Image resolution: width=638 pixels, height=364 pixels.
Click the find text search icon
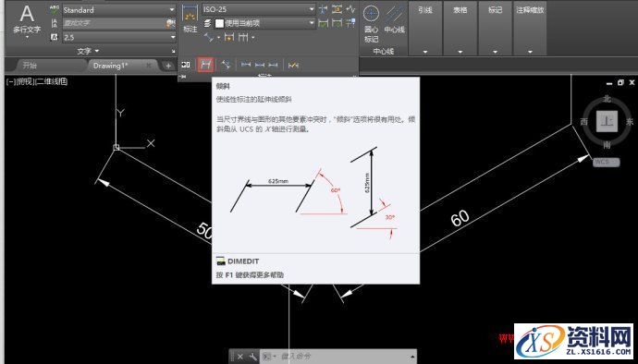[x=171, y=23]
